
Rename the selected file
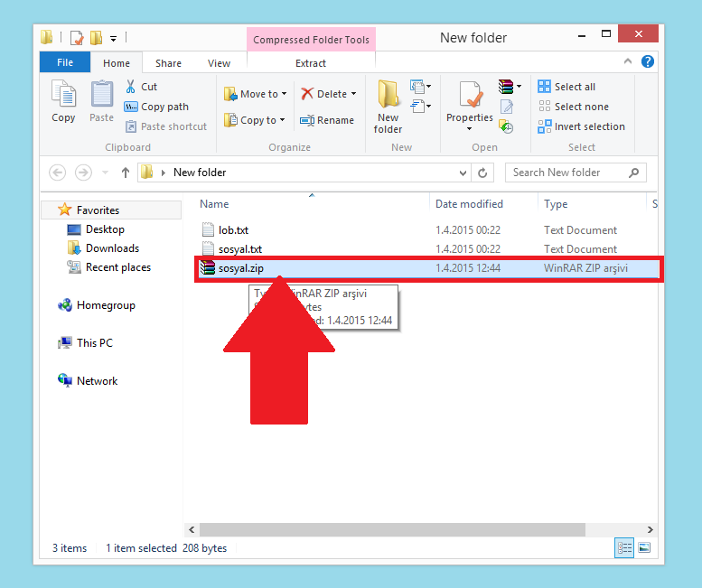coord(327,120)
